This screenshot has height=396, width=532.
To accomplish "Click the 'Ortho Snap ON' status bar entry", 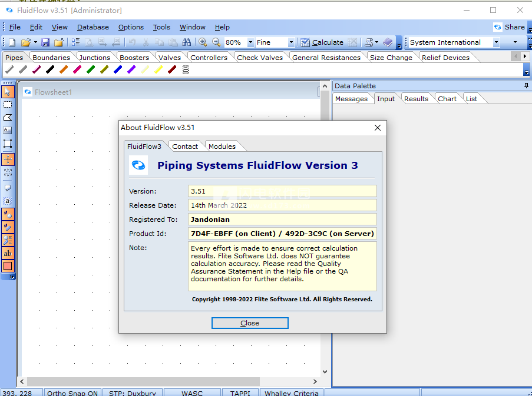I will (x=72, y=393).
